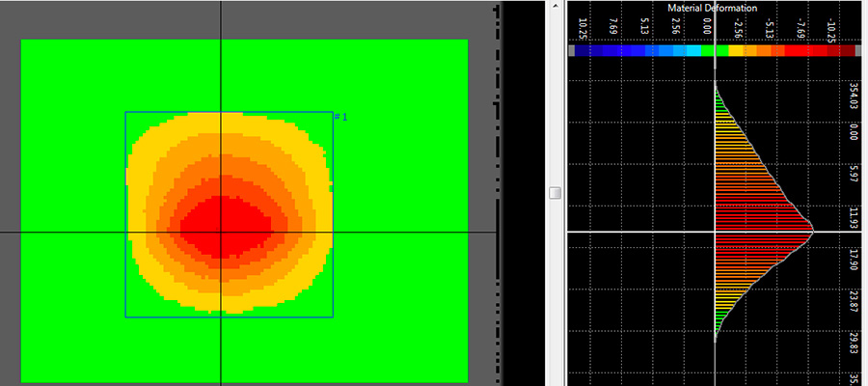868x386 pixels.
Task: Select the #1 region label
Action: [x=340, y=118]
